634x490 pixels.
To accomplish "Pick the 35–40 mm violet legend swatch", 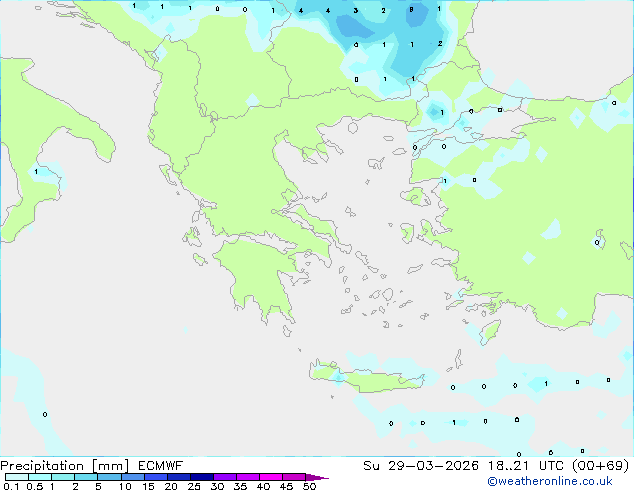I will pyautogui.click(x=248, y=477).
